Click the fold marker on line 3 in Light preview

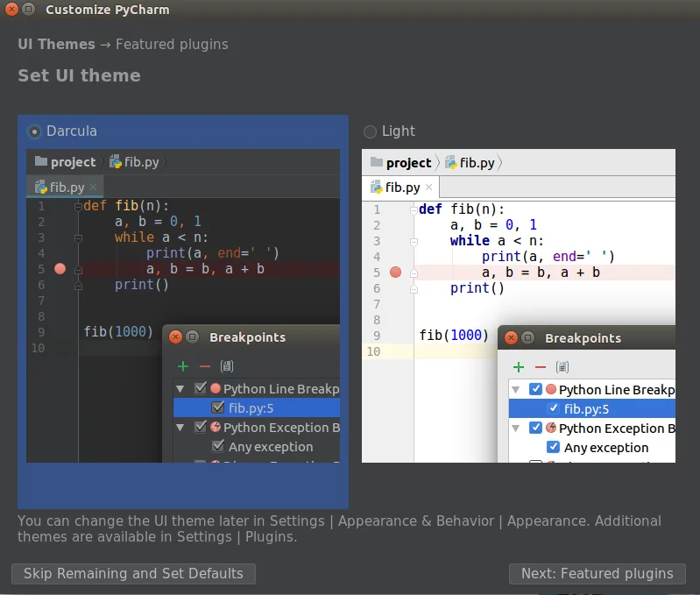pyautogui.click(x=414, y=242)
